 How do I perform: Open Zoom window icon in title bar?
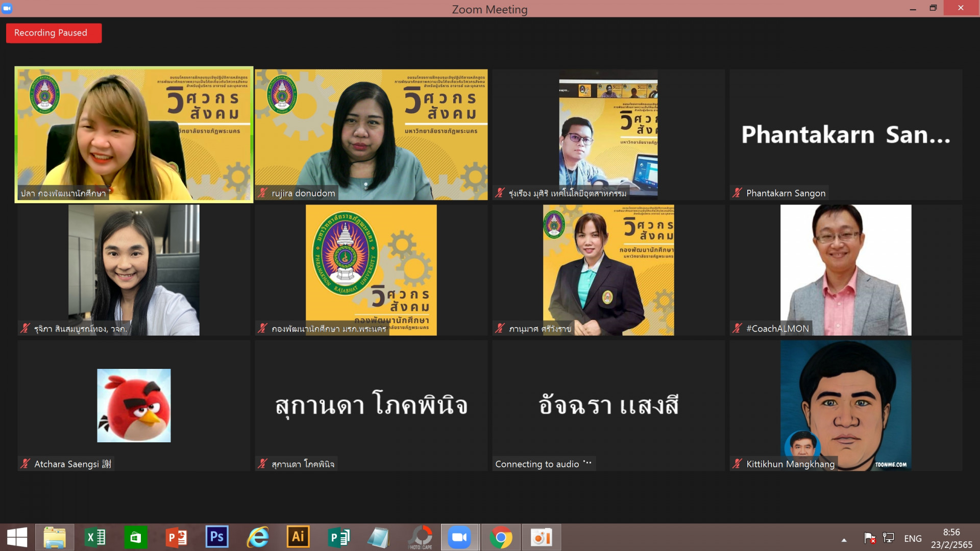7,8
